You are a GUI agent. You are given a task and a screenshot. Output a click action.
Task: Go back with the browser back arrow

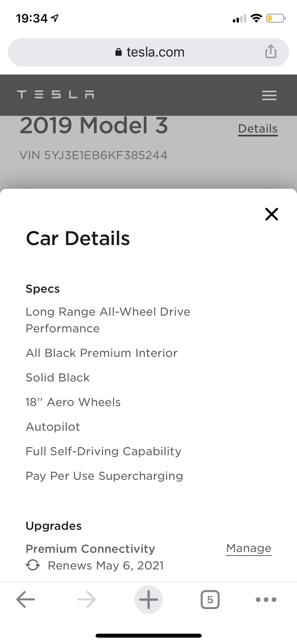tap(26, 599)
